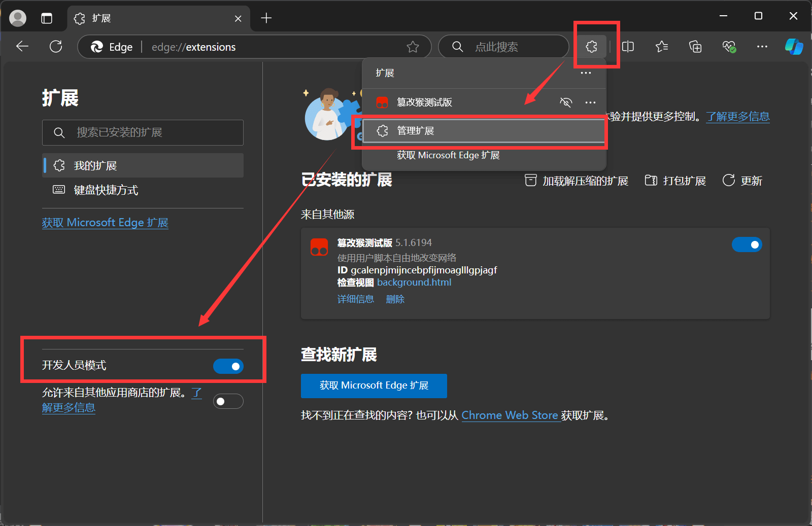The image size is (812, 526).
Task: Open more actions for 篡改猴测试版 in popup
Action: (x=590, y=102)
